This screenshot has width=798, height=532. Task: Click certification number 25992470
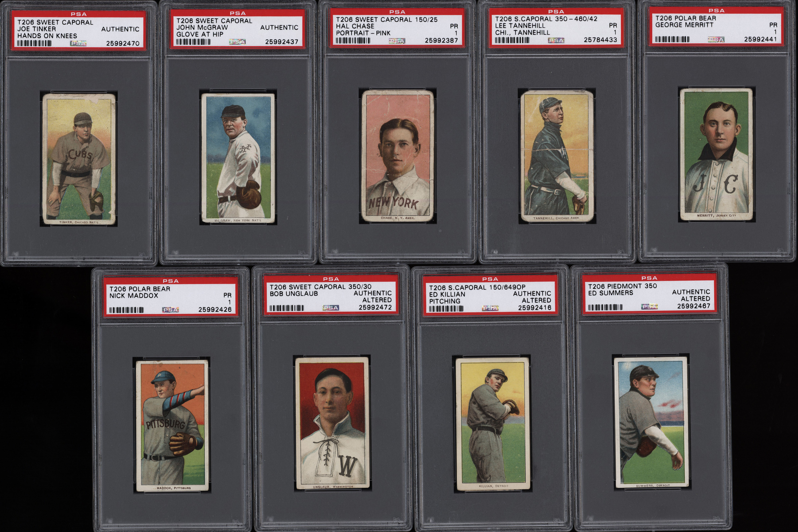123,43
